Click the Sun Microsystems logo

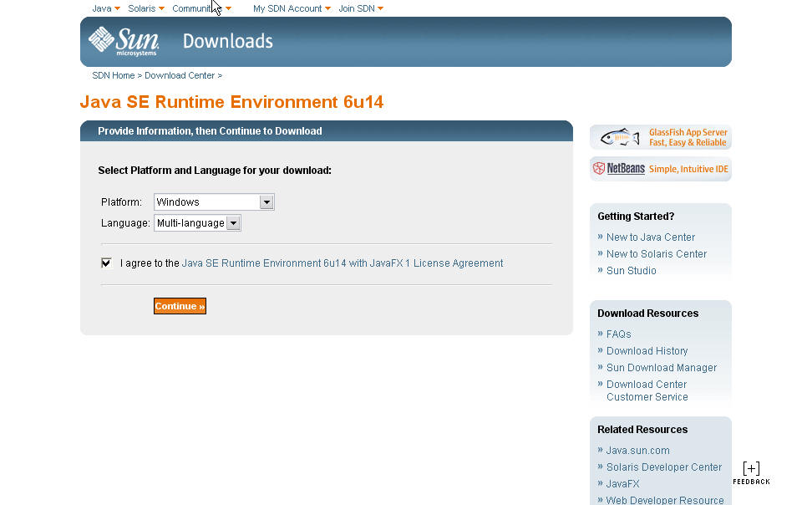click(124, 42)
